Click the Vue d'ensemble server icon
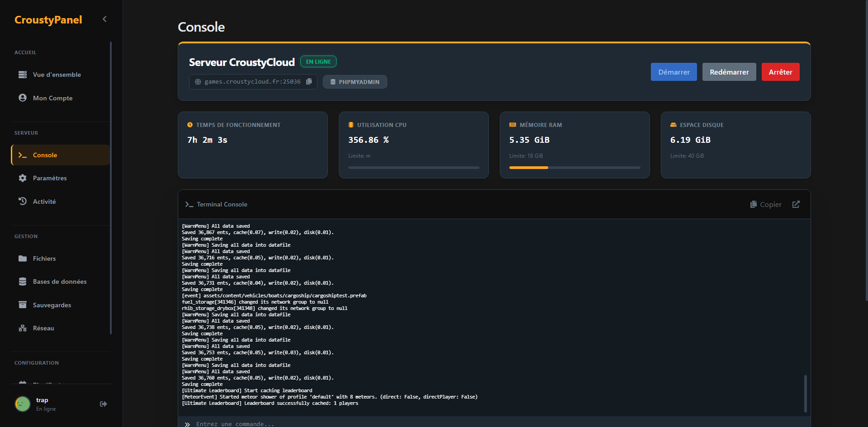Image resolution: width=868 pixels, height=427 pixels. pyautogui.click(x=23, y=75)
